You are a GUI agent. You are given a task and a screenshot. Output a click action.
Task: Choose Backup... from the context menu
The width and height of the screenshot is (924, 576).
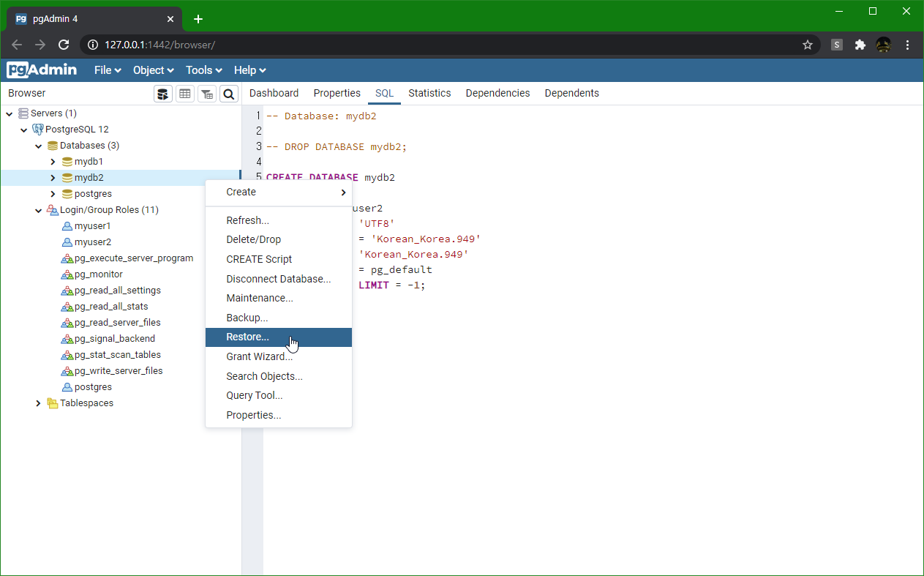(279, 318)
